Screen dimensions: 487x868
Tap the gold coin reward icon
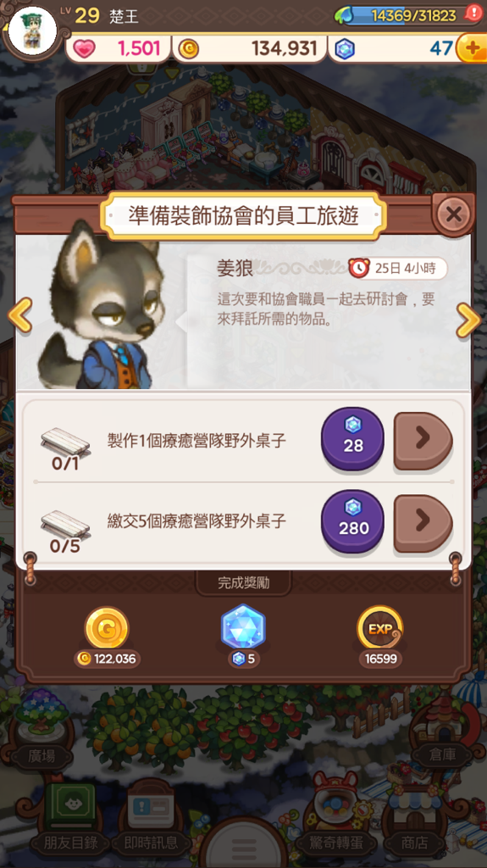pos(106,628)
